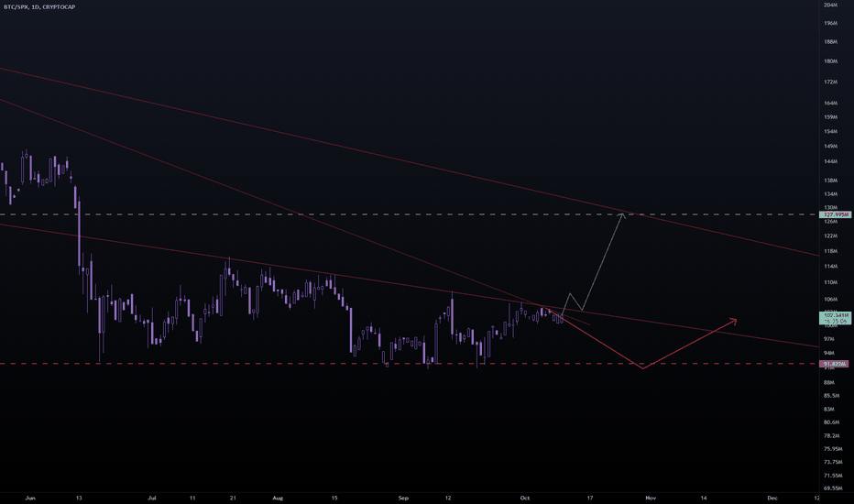Click the 97M price axis label
Screen dimensions: 854x504
pyautogui.click(x=829, y=339)
